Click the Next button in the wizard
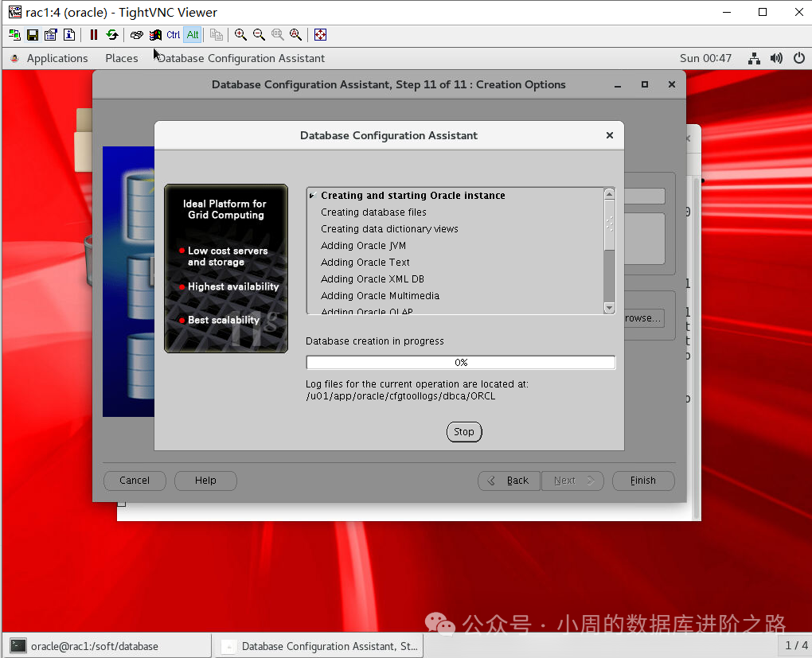This screenshot has width=812, height=658. point(572,481)
